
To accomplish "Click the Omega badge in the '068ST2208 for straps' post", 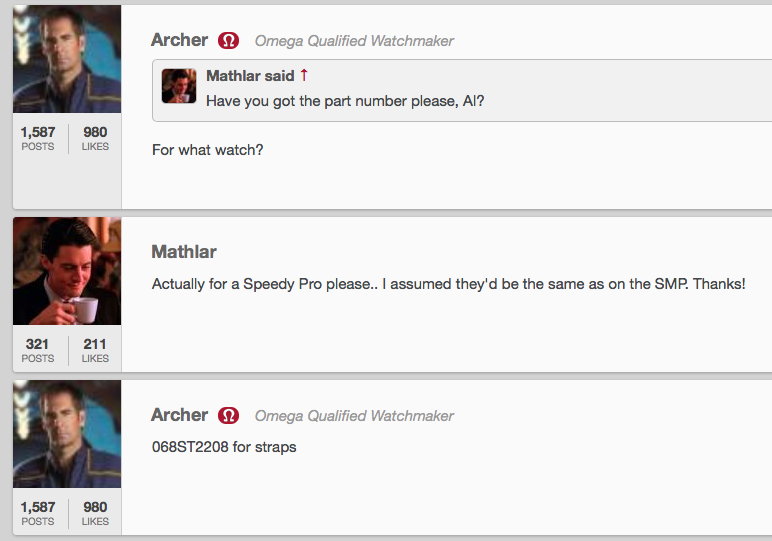I will tap(229, 415).
